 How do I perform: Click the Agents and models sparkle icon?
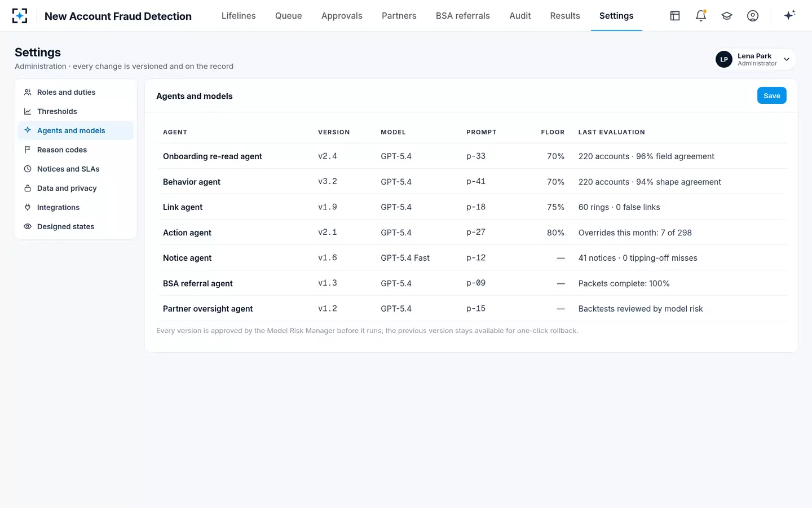[x=28, y=130]
